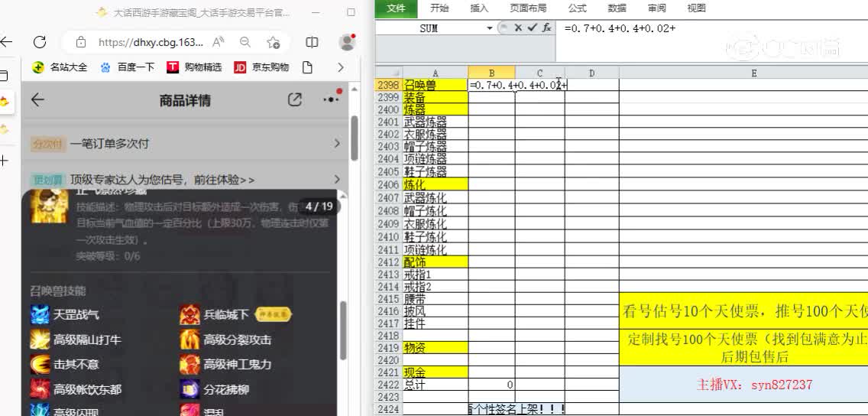
Task: Switch to the 公式 ribbon tab
Action: [578, 8]
